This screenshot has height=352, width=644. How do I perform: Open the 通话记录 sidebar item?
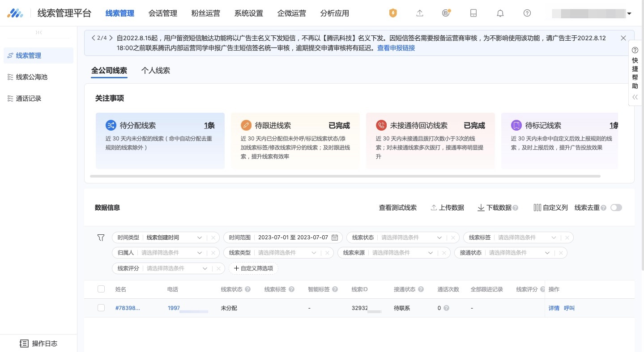pos(28,98)
